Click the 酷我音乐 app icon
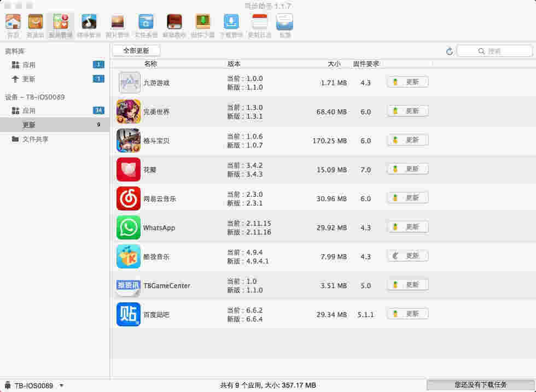Viewport: 536px width, 392px height. point(129,256)
